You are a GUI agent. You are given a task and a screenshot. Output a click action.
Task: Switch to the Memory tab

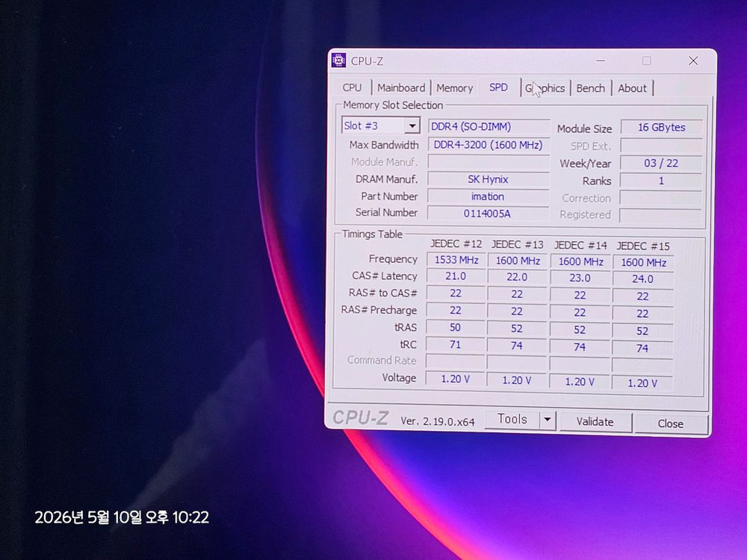454,88
